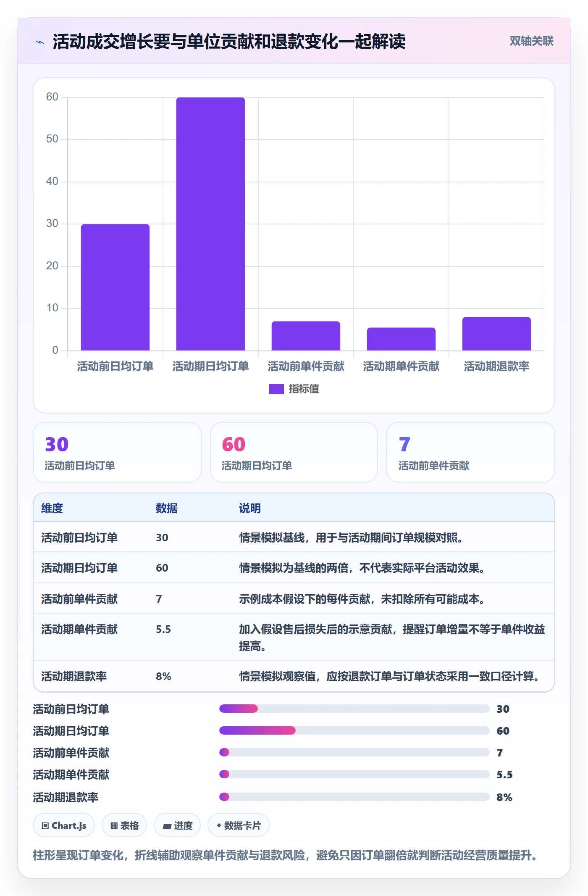Image resolution: width=588 pixels, height=896 pixels.
Task: Click progress value 5.5 on the right
Action: tap(504, 775)
